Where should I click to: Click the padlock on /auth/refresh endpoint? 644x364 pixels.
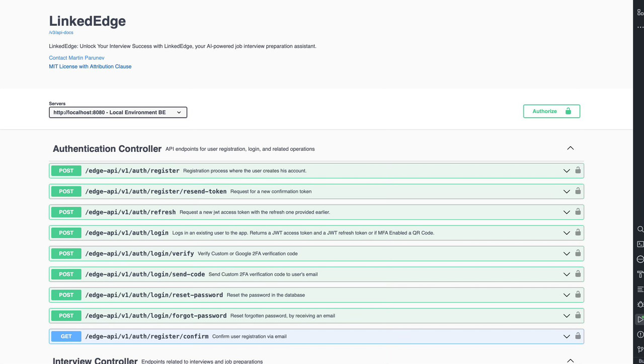pyautogui.click(x=578, y=212)
